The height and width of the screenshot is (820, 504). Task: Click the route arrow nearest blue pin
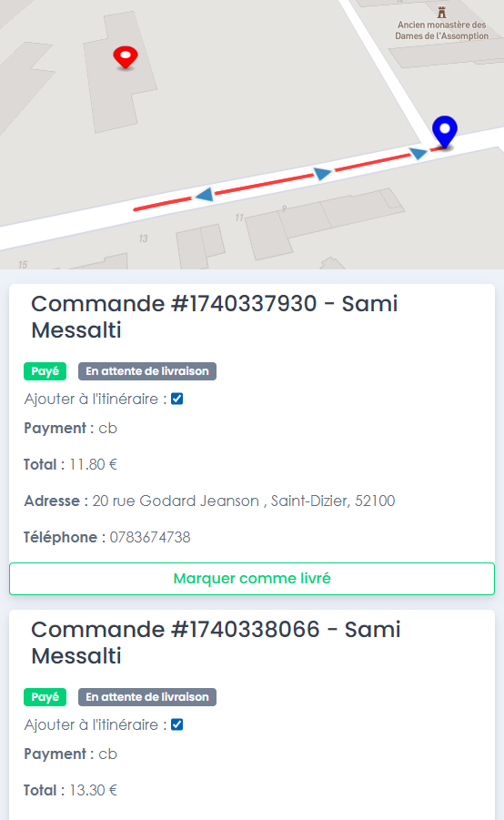(x=418, y=153)
